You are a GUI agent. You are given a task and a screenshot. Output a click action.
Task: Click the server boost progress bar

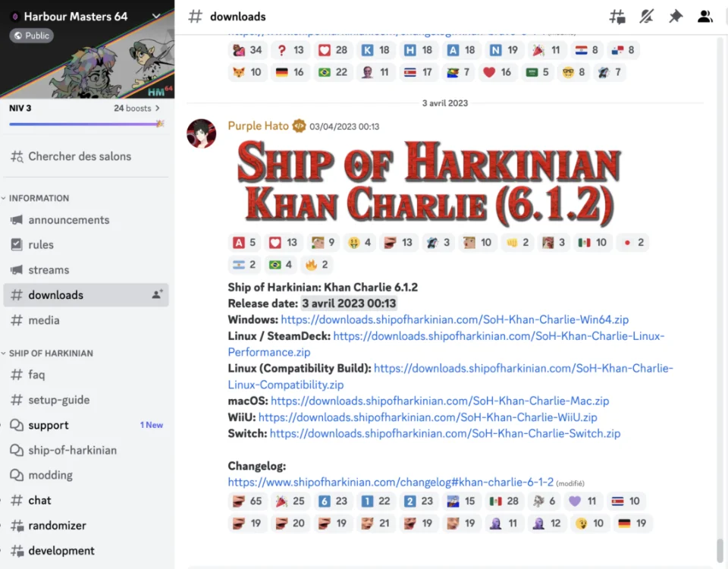coord(86,124)
